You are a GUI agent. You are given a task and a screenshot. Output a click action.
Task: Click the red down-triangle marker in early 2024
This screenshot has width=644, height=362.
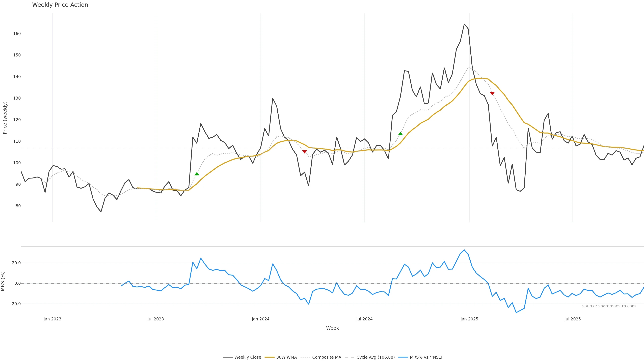coord(305,152)
